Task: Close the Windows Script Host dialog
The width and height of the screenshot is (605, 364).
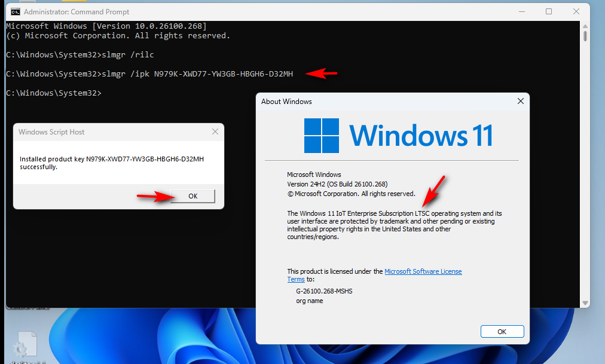Action: point(215,132)
